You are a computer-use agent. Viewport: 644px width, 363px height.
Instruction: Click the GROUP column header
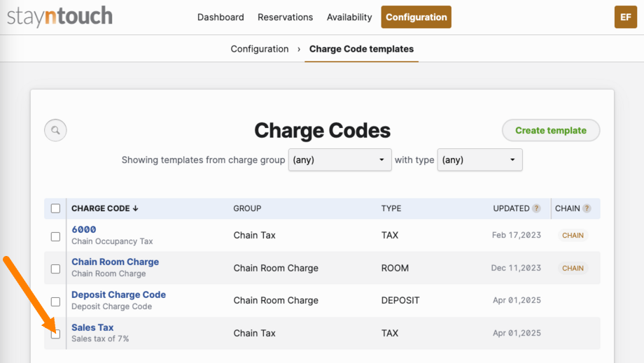pyautogui.click(x=247, y=208)
